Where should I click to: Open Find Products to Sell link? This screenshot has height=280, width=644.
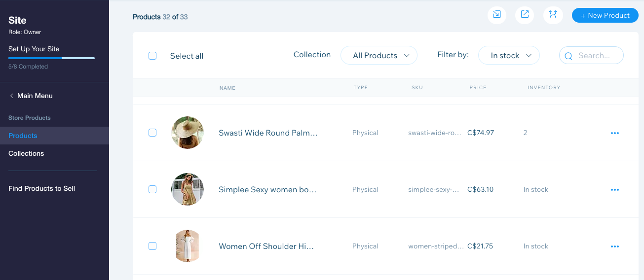click(41, 188)
